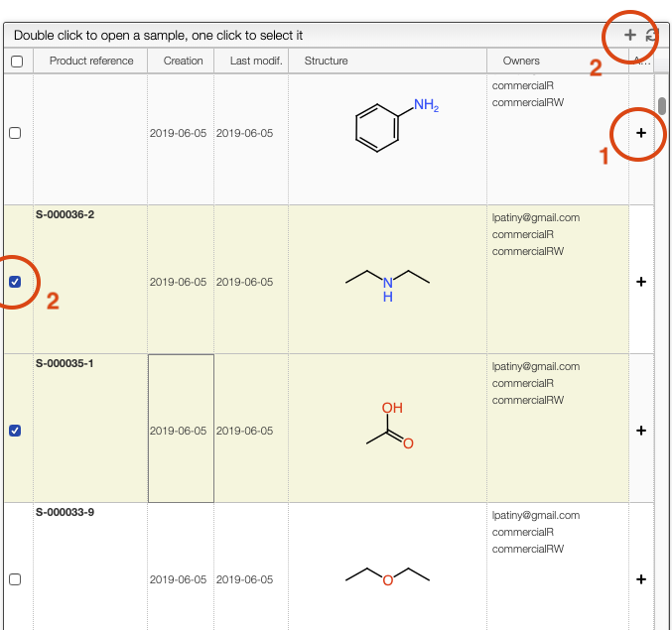Select the acetic acid structure image
This screenshot has width=672, height=630.
[x=390, y=426]
